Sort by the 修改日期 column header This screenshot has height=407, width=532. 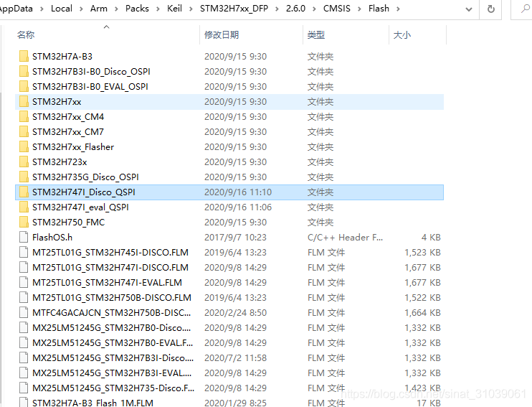(x=222, y=34)
